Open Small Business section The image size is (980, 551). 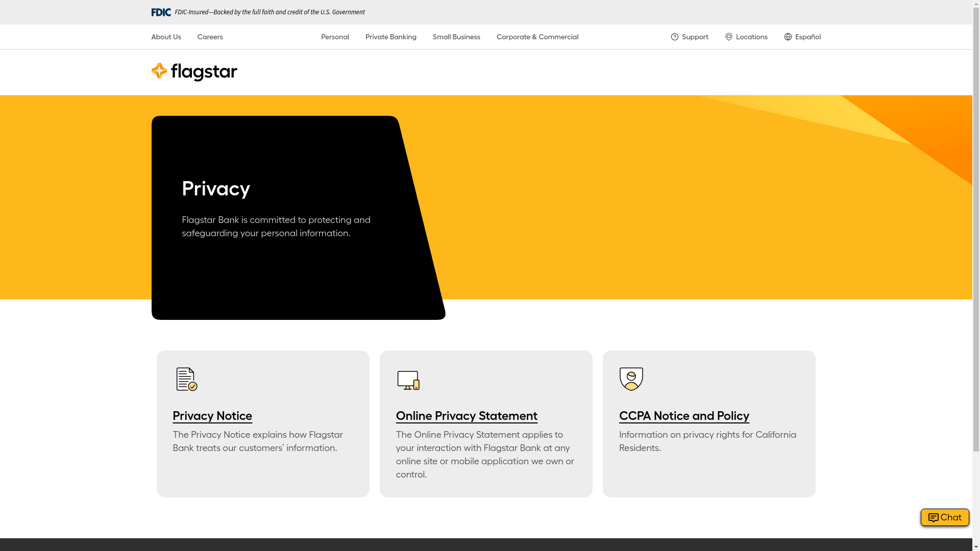pyautogui.click(x=456, y=37)
